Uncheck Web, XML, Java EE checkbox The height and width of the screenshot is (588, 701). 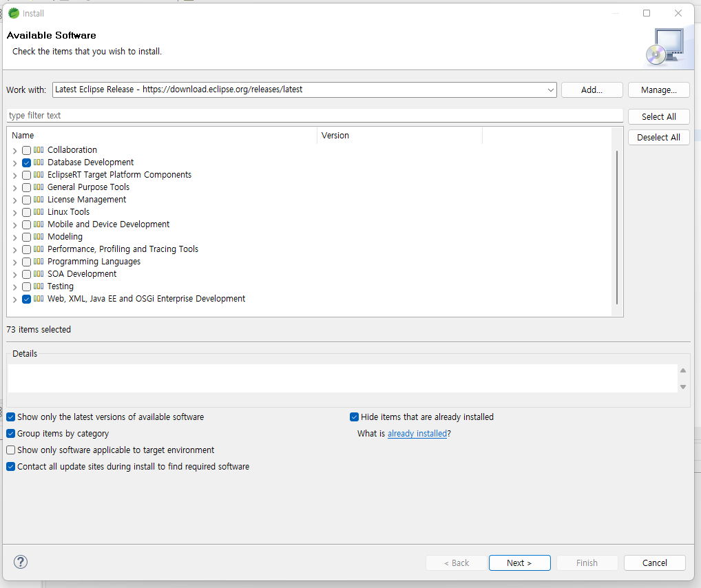(26, 299)
